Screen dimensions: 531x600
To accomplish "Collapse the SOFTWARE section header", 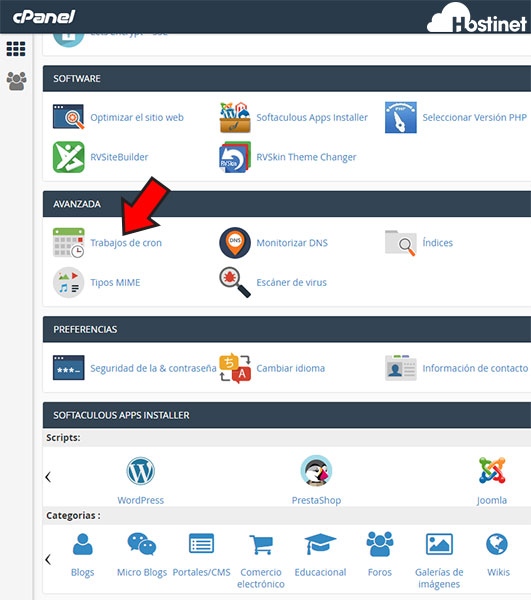I will click(x=287, y=78).
